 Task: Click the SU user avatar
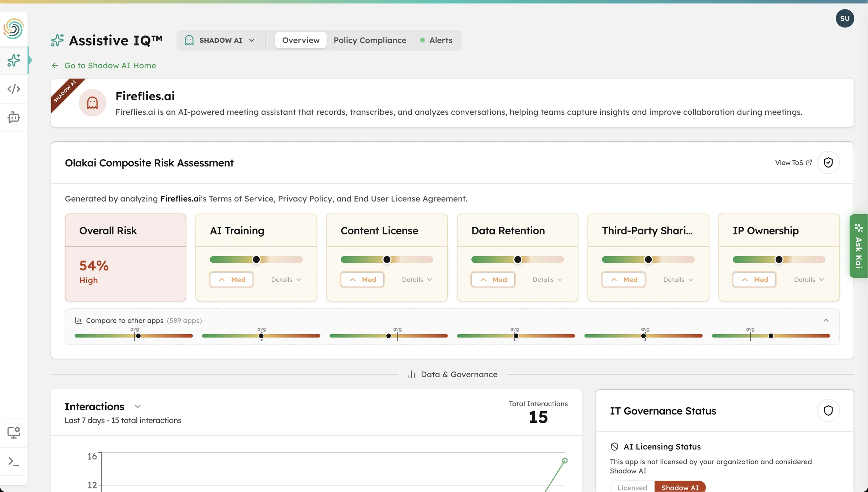point(844,18)
